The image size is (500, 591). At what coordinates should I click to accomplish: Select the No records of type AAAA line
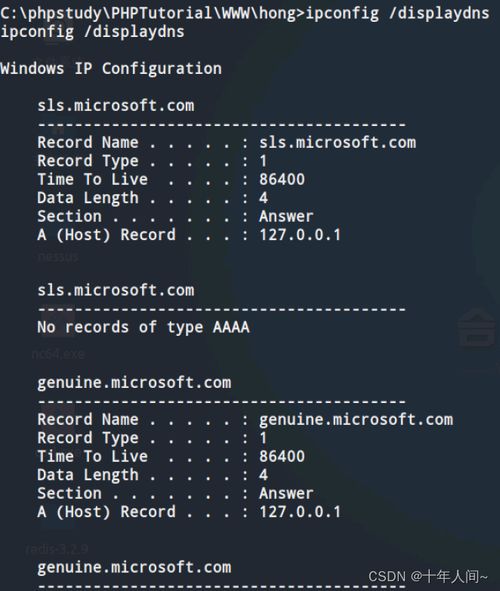coord(143,327)
